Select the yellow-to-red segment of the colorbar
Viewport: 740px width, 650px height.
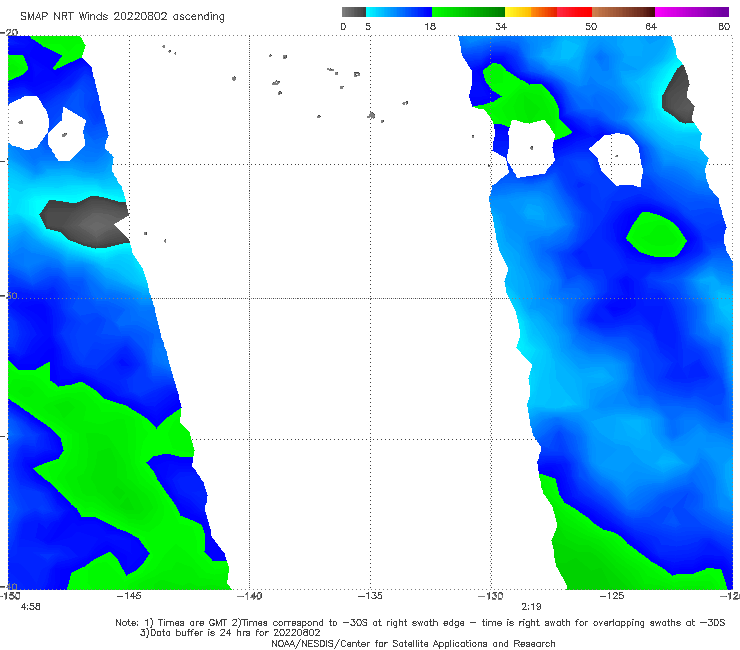[x=548, y=12]
